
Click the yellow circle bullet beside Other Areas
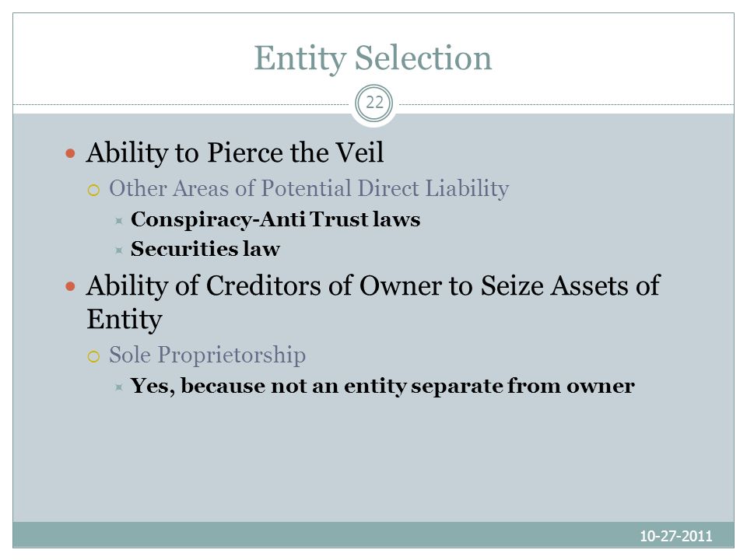point(94,191)
